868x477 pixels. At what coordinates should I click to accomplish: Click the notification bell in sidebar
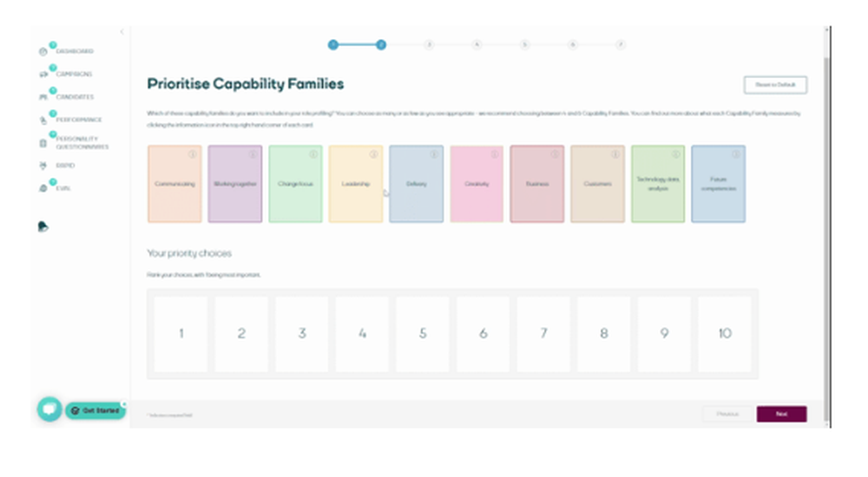(43, 227)
